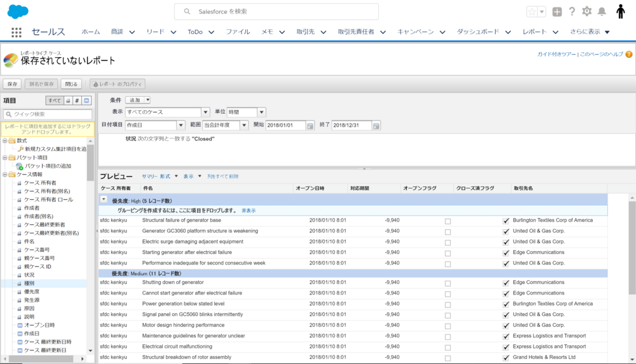Select the 優先度 field in tree
The image size is (636, 364).
(x=32, y=292)
